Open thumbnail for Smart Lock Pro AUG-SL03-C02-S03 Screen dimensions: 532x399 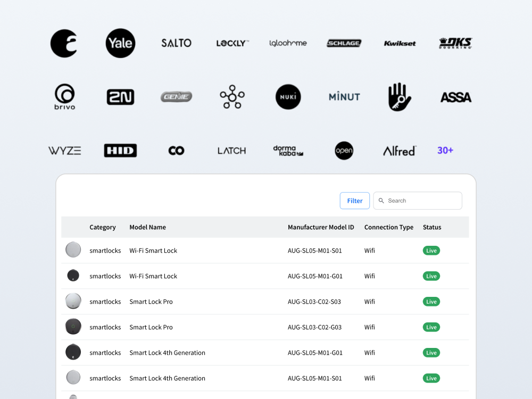pyautogui.click(x=73, y=301)
